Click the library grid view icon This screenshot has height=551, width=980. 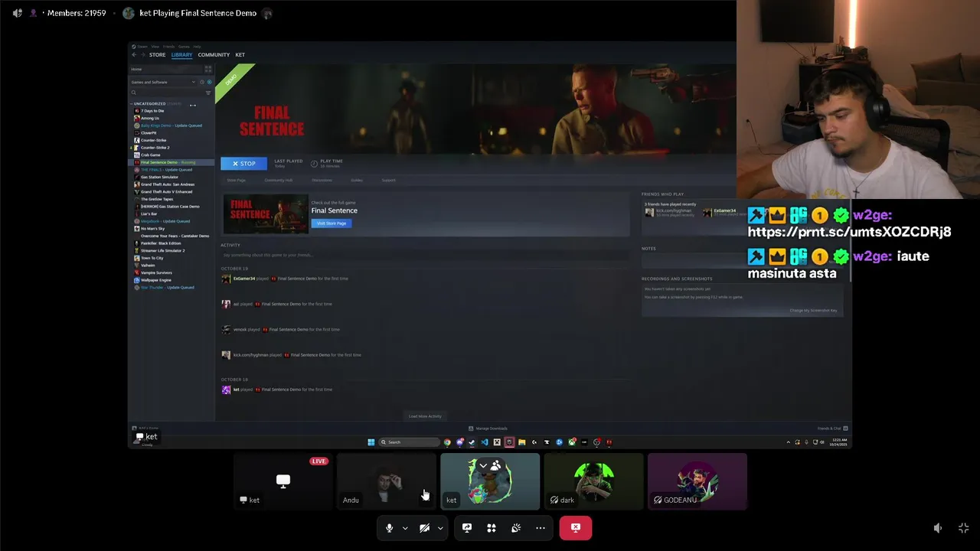pyautogui.click(x=208, y=69)
